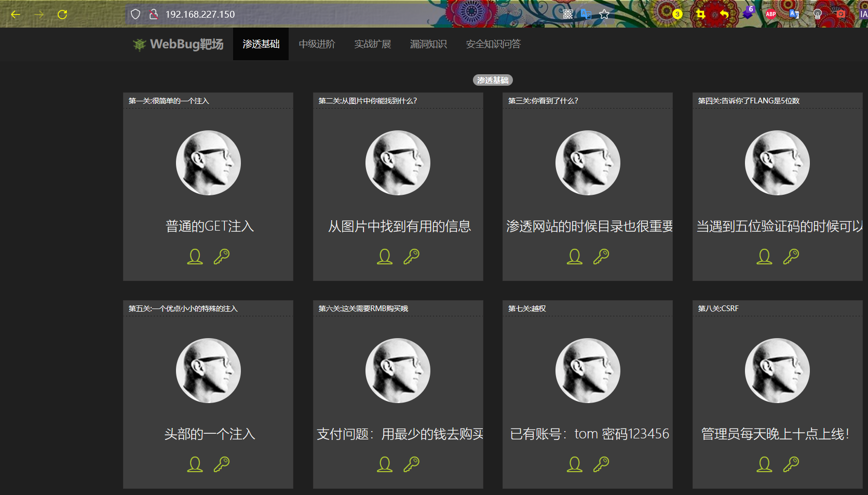Open avatar image of 第三关 card

pos(588,163)
